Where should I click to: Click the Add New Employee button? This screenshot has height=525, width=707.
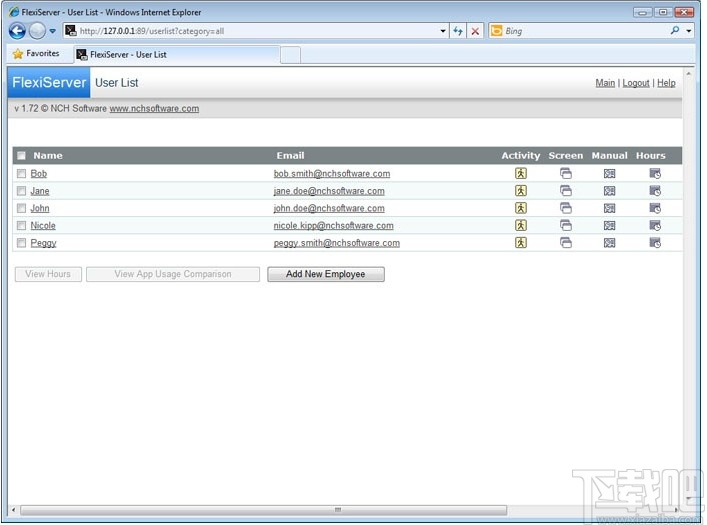[x=326, y=274]
